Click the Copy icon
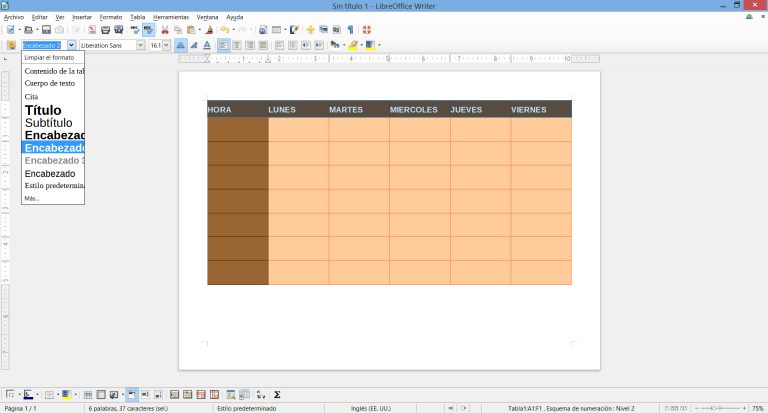Image resolution: width=768 pixels, height=413 pixels. (x=178, y=30)
